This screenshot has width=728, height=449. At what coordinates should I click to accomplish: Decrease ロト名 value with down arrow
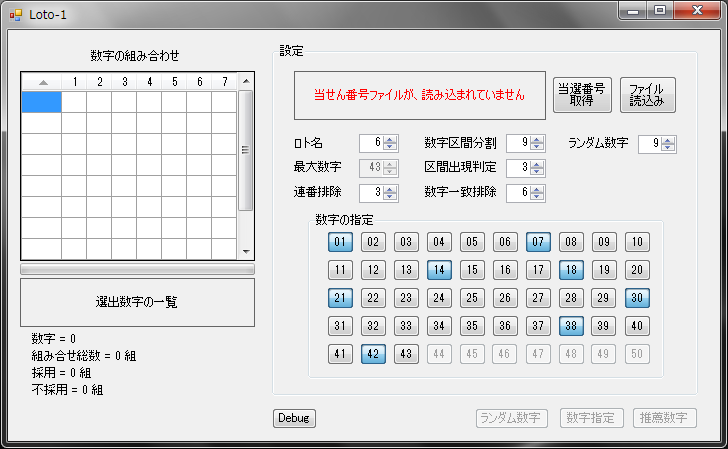[x=390, y=147]
